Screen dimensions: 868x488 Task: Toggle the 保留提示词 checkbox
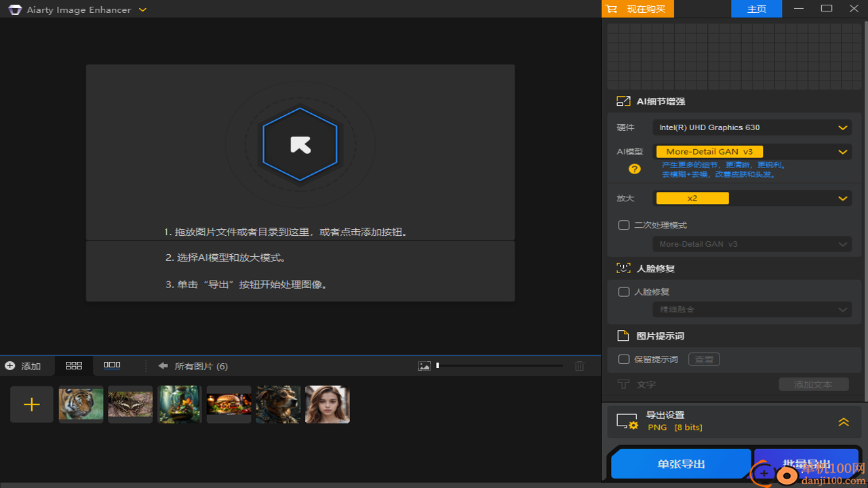point(624,359)
